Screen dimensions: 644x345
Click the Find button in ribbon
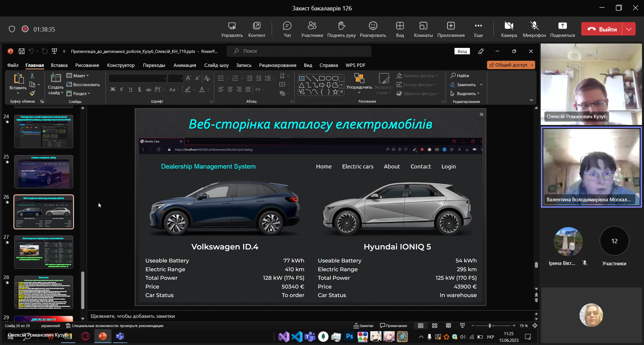tap(460, 76)
